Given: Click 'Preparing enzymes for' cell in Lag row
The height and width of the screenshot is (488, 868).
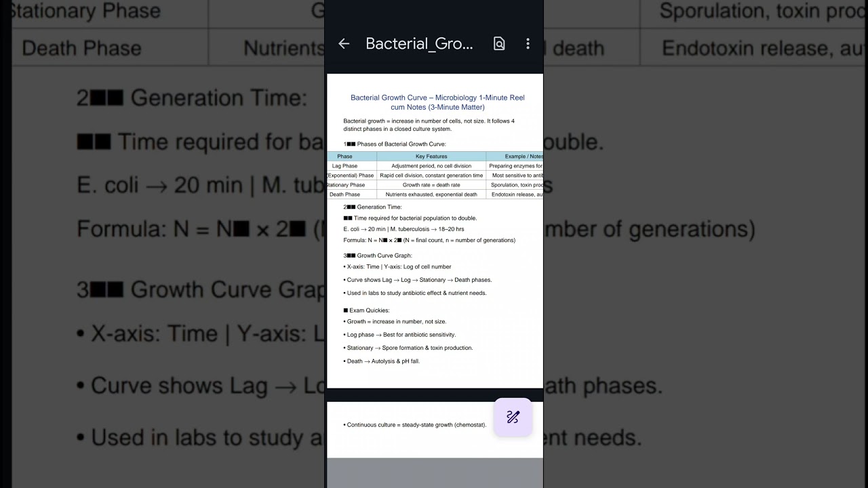Looking at the screenshot, I should tap(515, 166).
